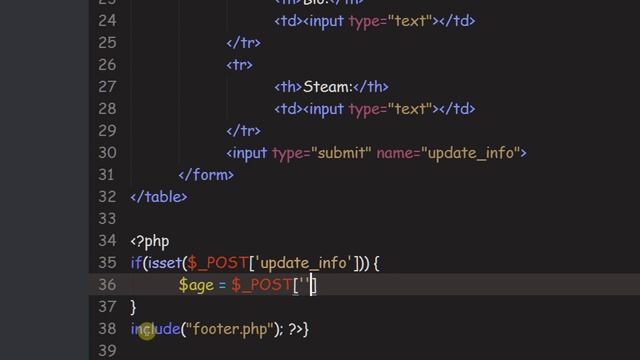
Task: Click the $age variable
Action: tap(196, 285)
